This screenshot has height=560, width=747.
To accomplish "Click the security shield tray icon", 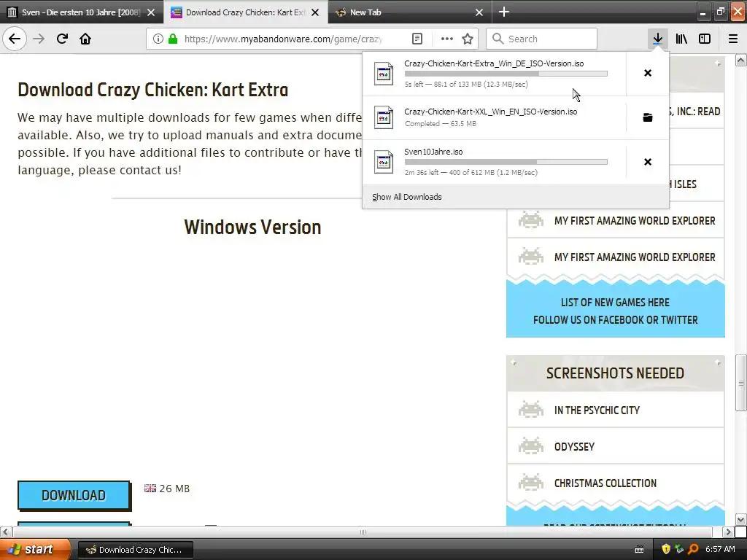I will click(x=666, y=550).
